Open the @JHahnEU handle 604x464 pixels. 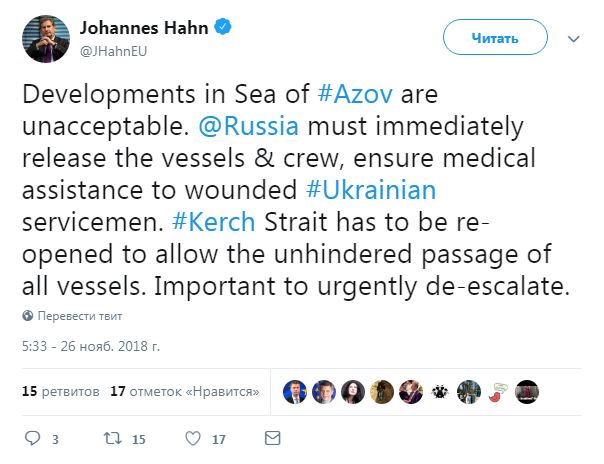click(112, 49)
